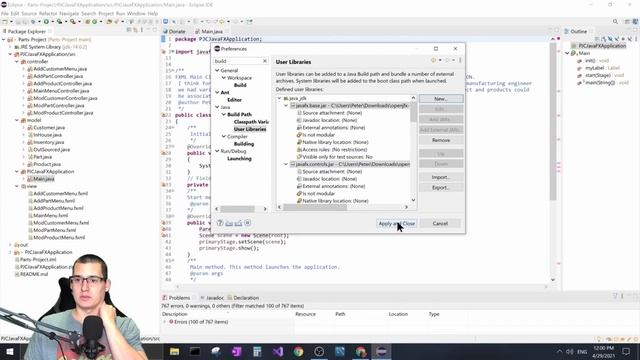The width and height of the screenshot is (640, 360).
Task: Click the Eclipse search magnifier at toolbar right
Action: point(615,22)
